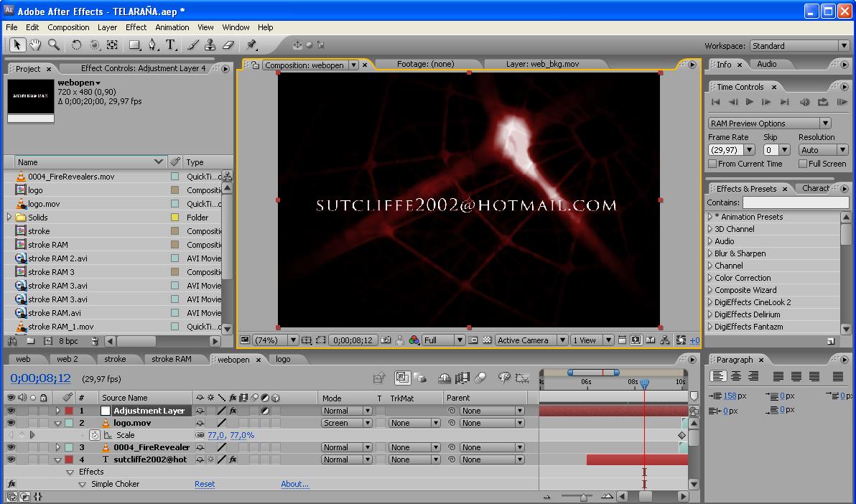Toggle visibility of sutcliffe2002@hot text layer
Viewport: 856px width, 504px height.
click(x=11, y=459)
